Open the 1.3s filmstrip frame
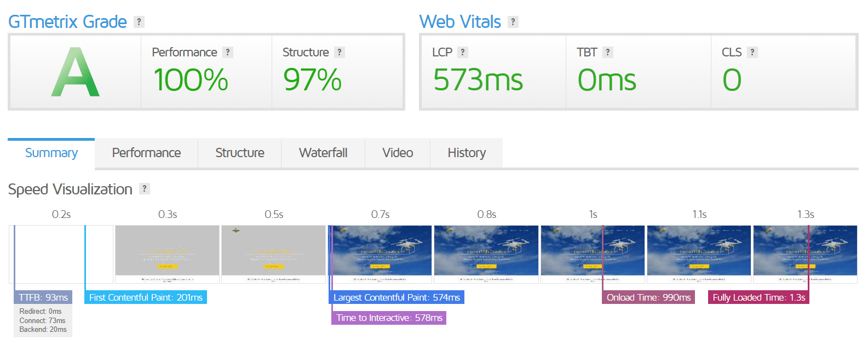 [x=805, y=254]
